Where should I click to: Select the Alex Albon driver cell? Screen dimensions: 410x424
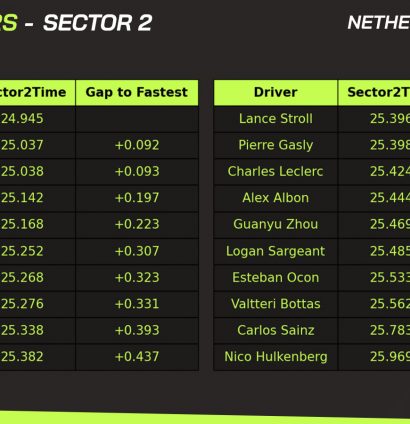[275, 198]
